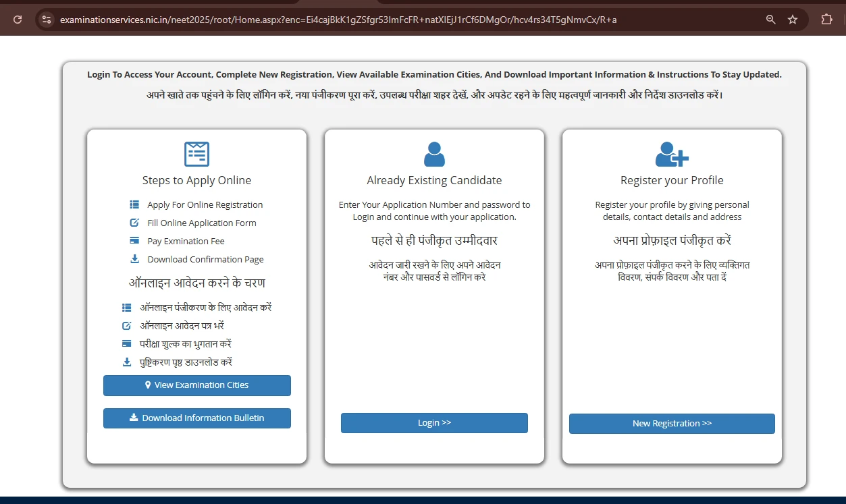Click the Login button for existing candidates
The width and height of the screenshot is (846, 504).
(433, 422)
